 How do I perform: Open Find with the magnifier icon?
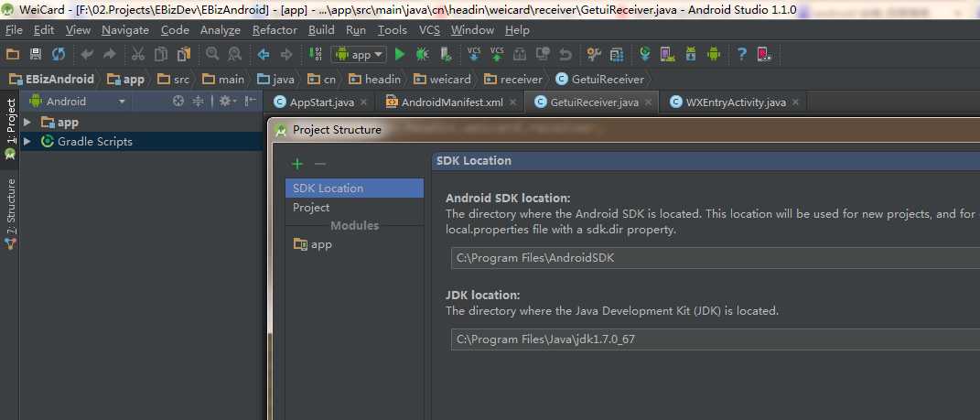(212, 54)
